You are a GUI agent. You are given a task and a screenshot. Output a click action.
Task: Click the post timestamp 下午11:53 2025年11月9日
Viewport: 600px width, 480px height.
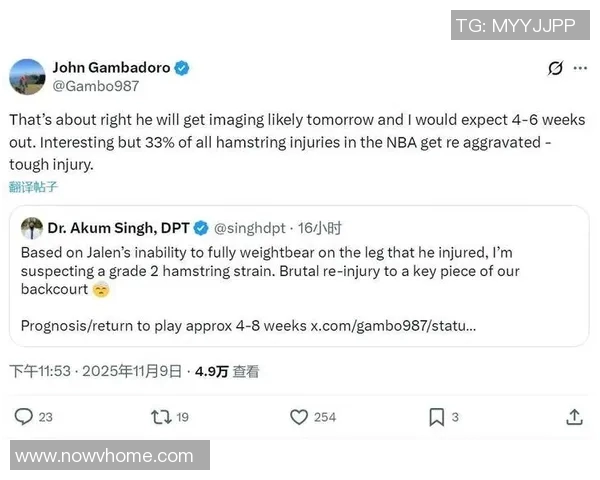click(x=95, y=371)
